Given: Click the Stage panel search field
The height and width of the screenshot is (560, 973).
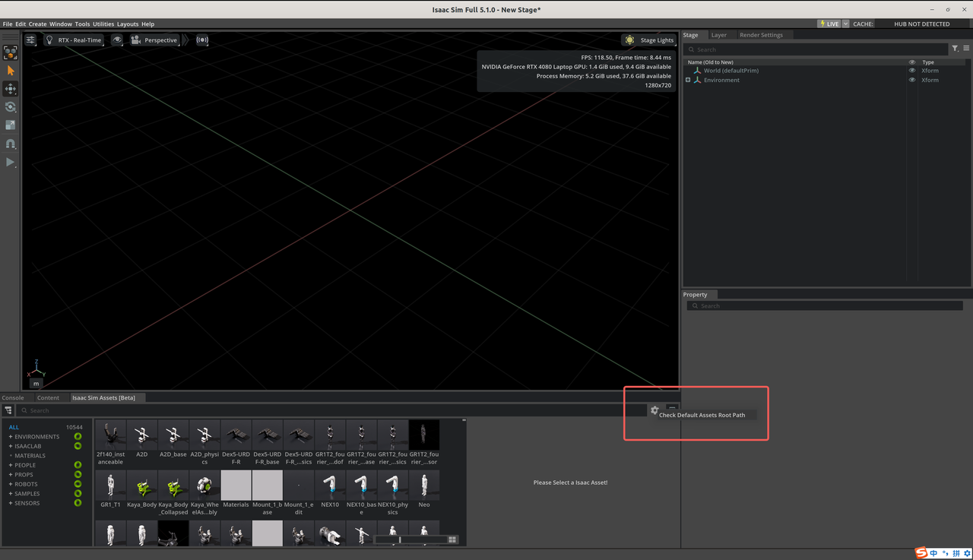Looking at the screenshot, I should [x=816, y=49].
